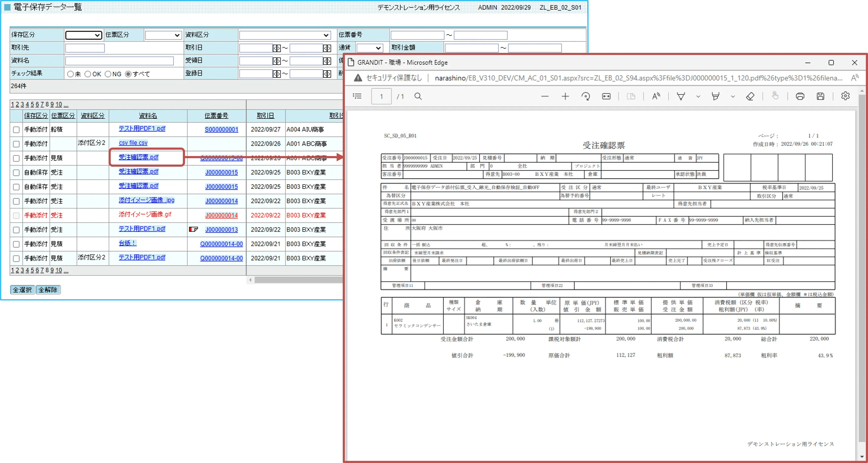868x463 pixels.
Task: Open PDF viewer settings gear
Action: [845, 96]
